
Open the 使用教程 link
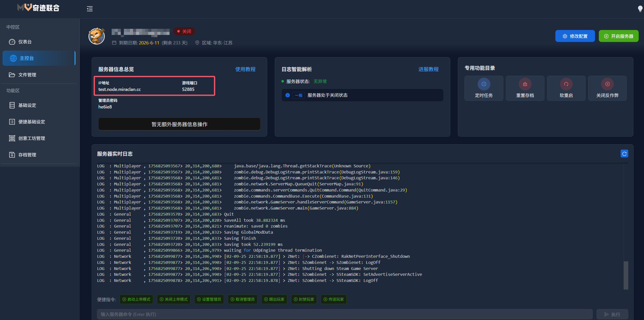click(245, 69)
